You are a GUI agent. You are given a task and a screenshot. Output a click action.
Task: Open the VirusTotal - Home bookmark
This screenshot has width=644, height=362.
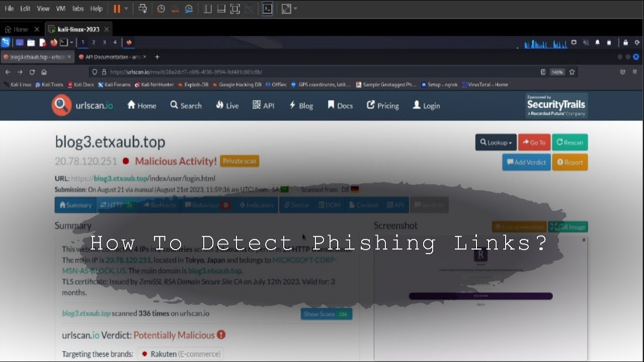coord(485,84)
